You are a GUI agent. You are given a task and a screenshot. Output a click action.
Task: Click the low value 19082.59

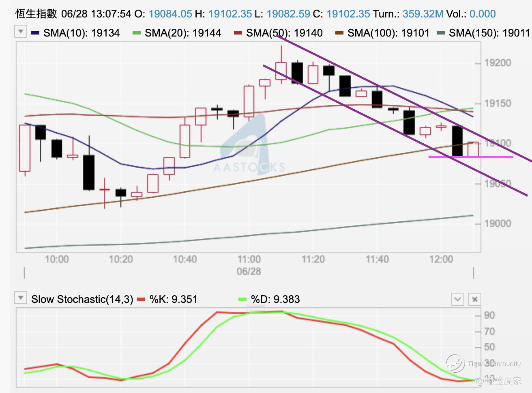[x=288, y=14]
